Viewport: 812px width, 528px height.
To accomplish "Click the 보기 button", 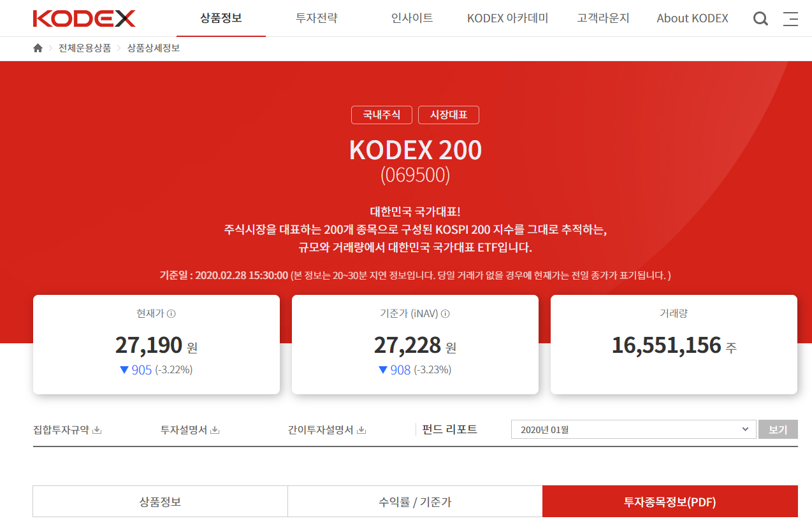I will [778, 429].
